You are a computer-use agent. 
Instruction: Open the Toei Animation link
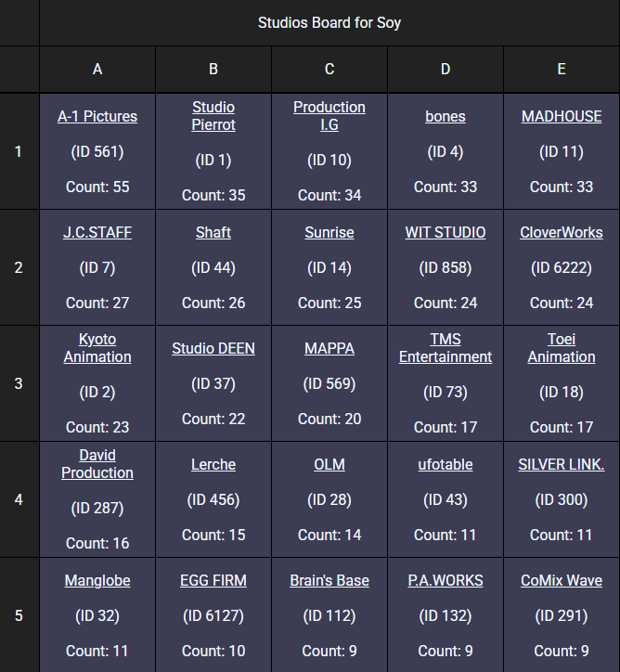click(x=562, y=348)
